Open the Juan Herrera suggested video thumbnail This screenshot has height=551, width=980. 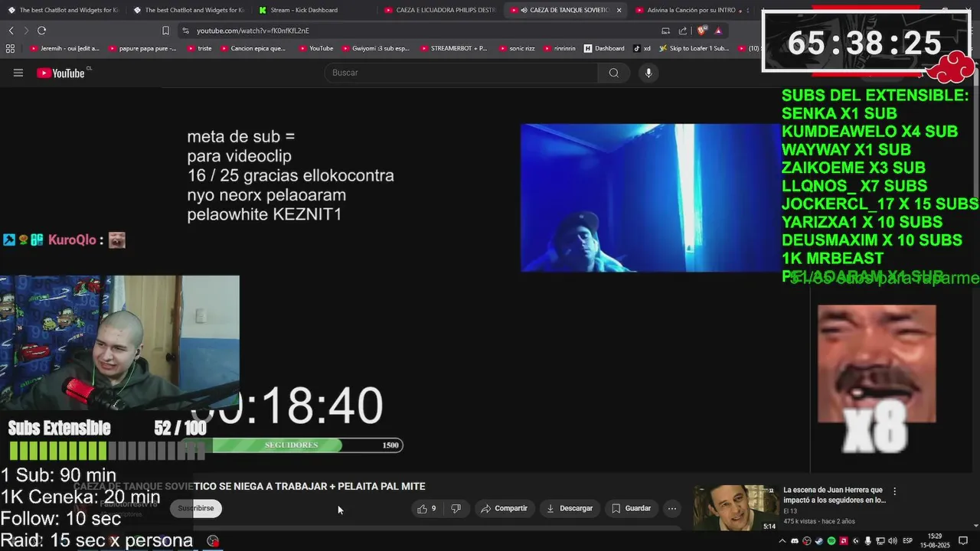click(x=736, y=507)
